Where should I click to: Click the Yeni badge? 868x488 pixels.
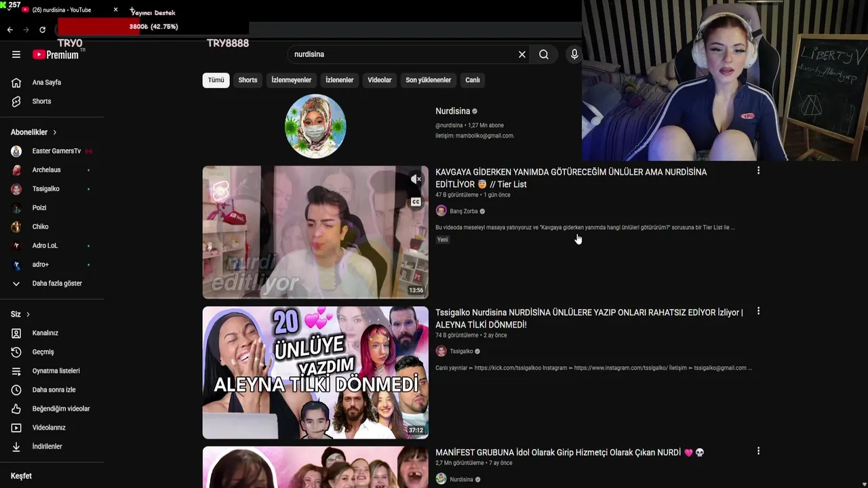pos(442,240)
